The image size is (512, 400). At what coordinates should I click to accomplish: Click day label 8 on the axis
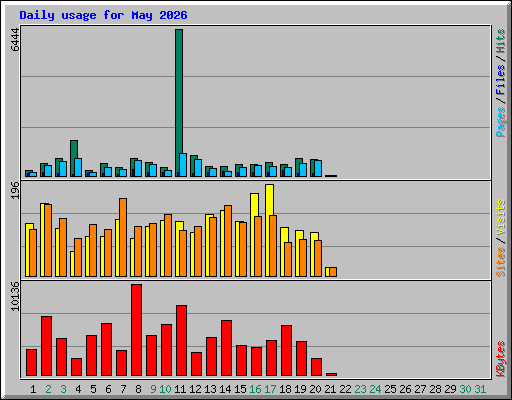point(138,389)
